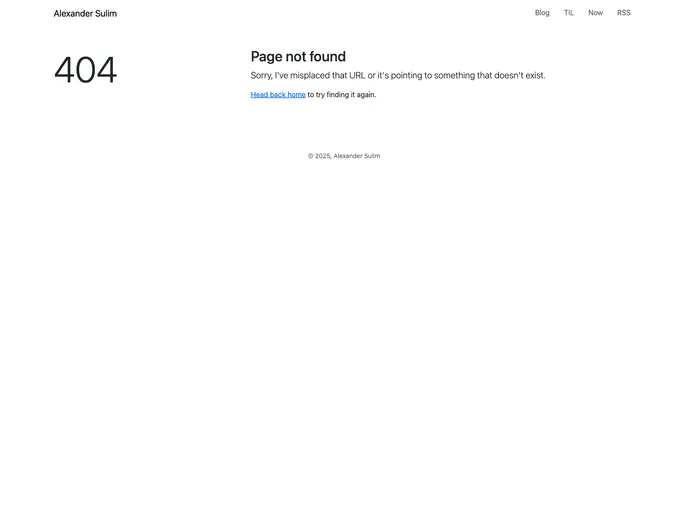The image size is (688, 512).
Task: Follow the 'Head back home' link
Action: [x=278, y=95]
